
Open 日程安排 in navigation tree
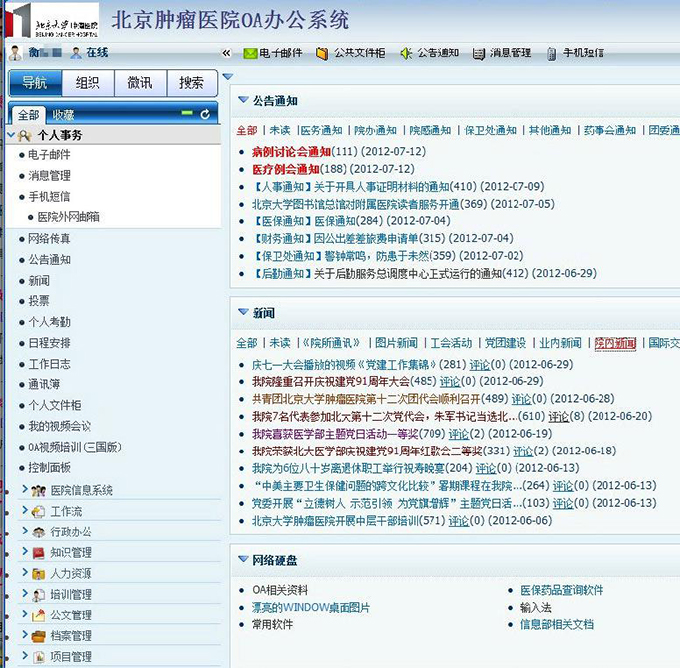point(49,343)
